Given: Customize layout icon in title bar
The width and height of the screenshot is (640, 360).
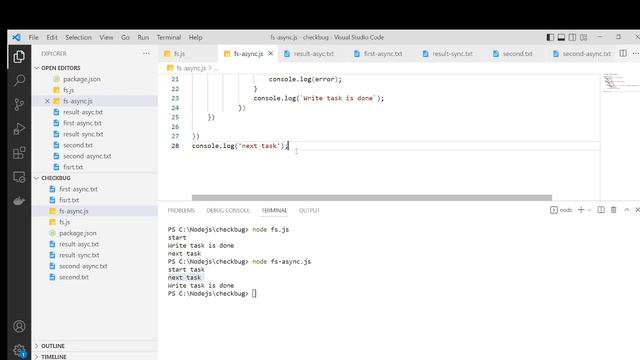Looking at the screenshot, I should 584,37.
